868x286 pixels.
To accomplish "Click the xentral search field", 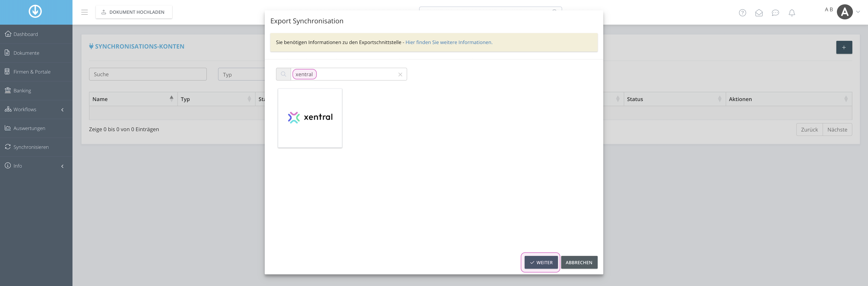I will [x=349, y=74].
